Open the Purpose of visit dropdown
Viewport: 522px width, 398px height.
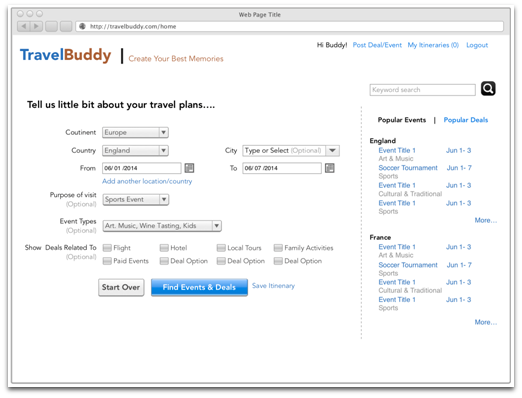(x=136, y=199)
